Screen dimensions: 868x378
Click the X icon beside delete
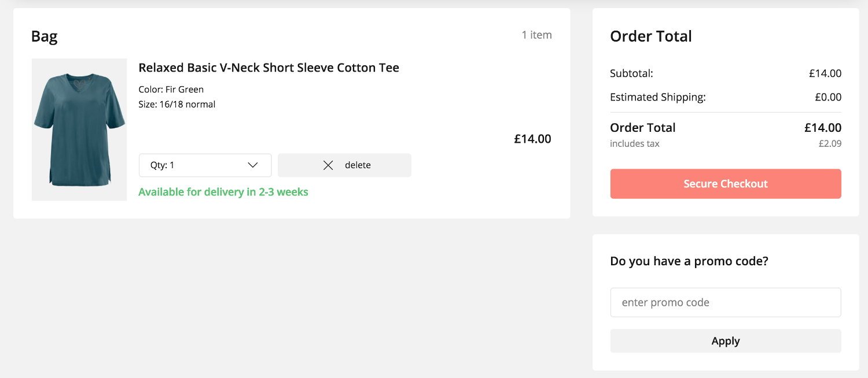coord(328,165)
